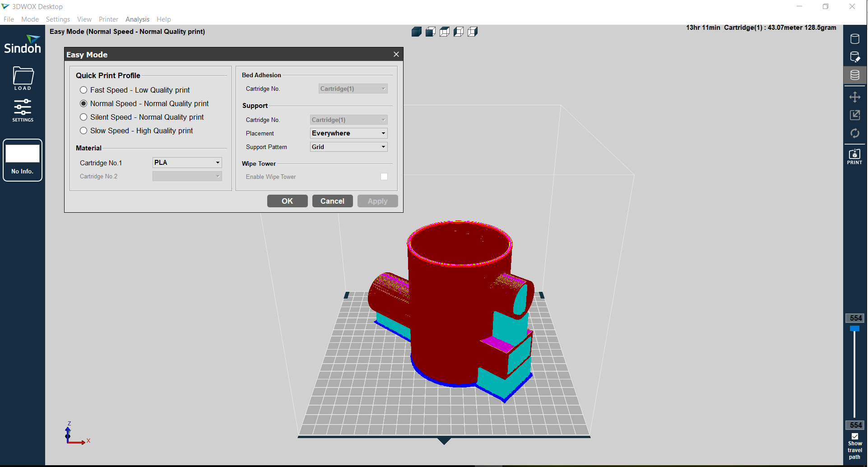Open the sliders SETTINGS icon in sidebar
This screenshot has width=868, height=467.
[x=23, y=110]
